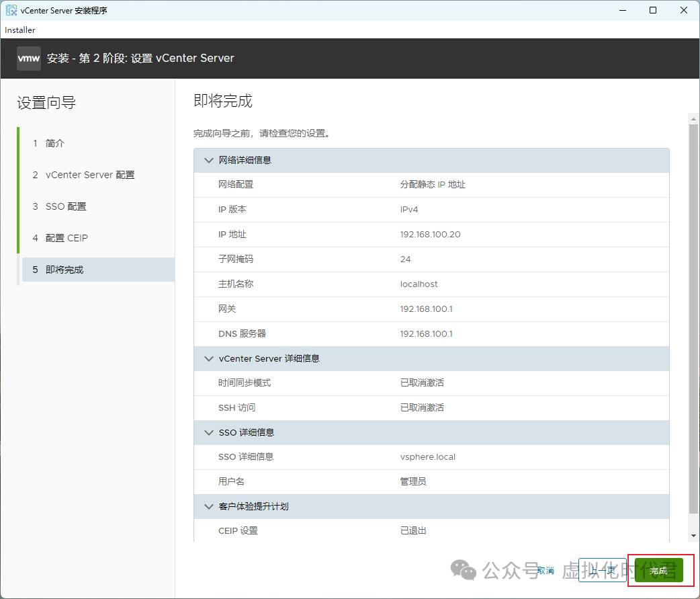The height and width of the screenshot is (599, 700).
Task: Click the 网关 value 192.168.100.1
Action: [427, 309]
